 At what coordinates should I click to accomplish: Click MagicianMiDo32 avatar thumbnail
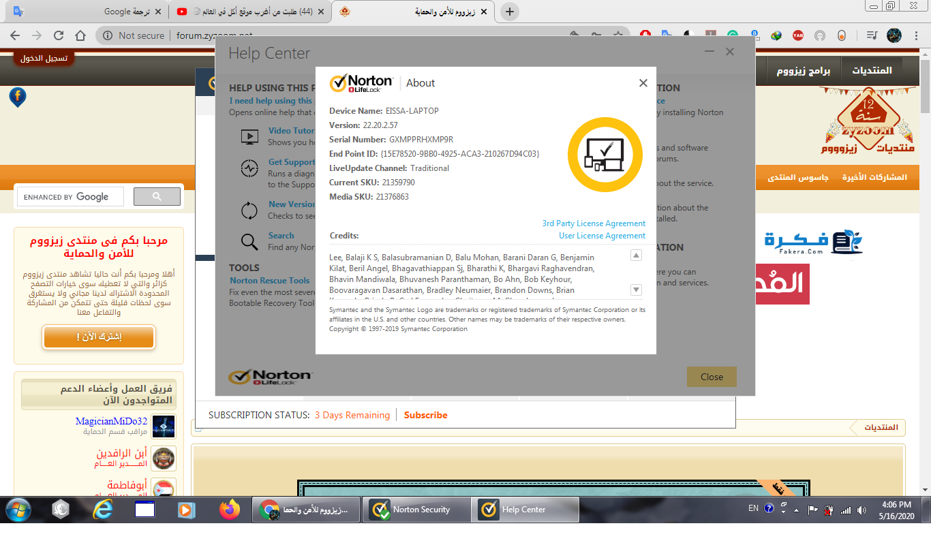[164, 426]
